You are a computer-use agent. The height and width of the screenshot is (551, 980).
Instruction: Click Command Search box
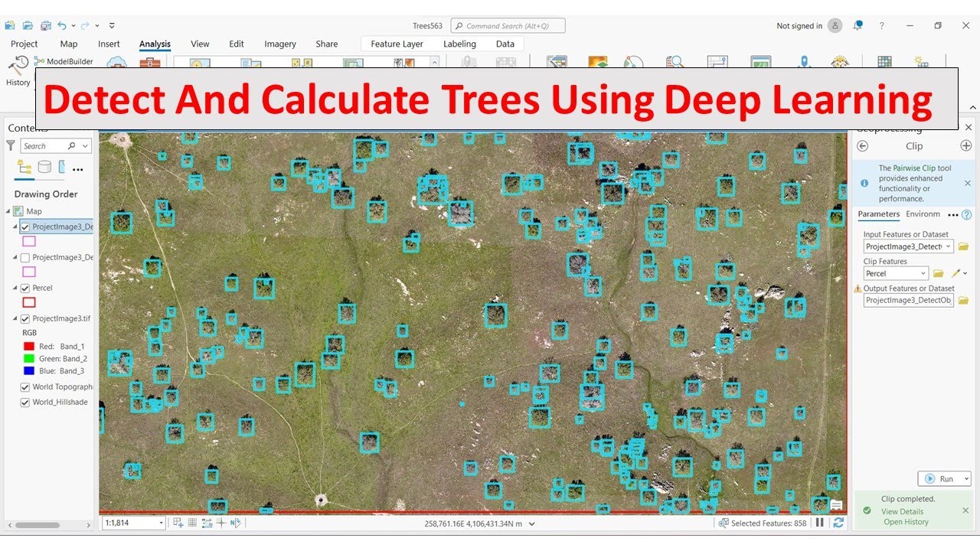(508, 25)
